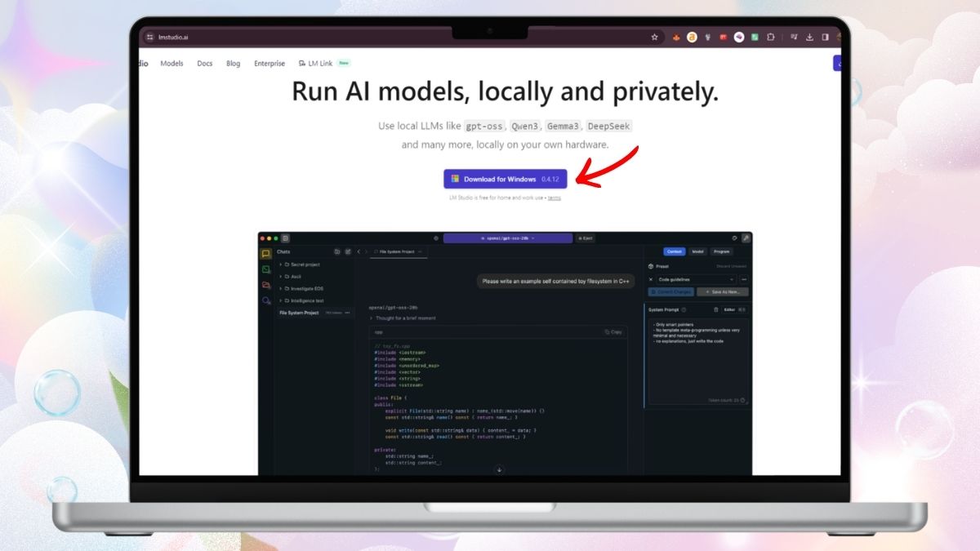Click Save As New button

pos(723,291)
